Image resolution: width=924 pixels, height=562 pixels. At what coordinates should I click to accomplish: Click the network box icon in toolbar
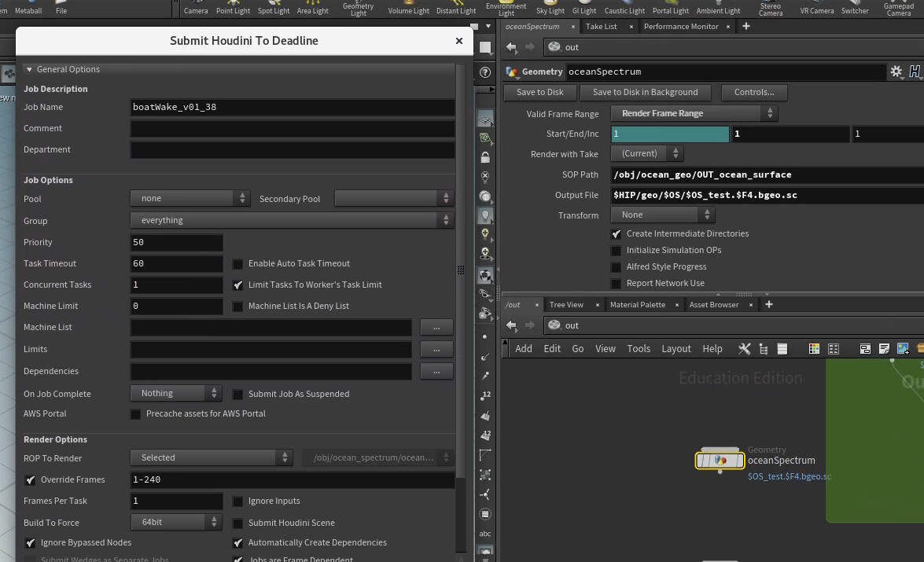[865, 349]
